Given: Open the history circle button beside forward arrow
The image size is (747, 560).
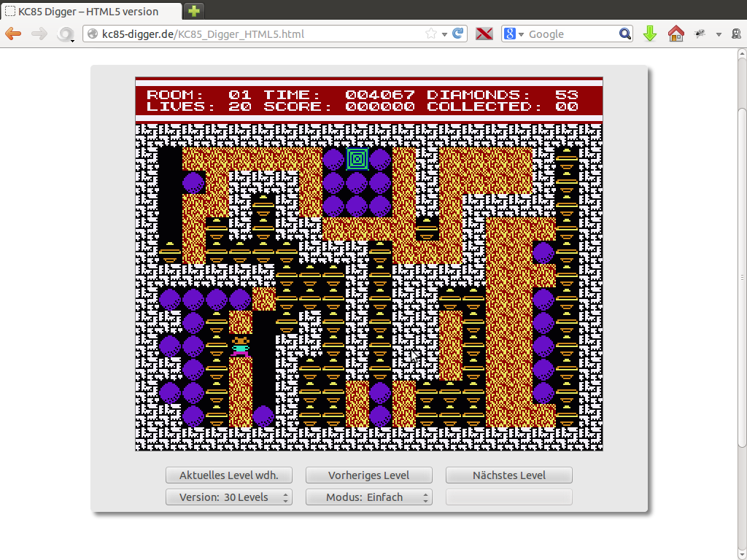Looking at the screenshot, I should [65, 34].
